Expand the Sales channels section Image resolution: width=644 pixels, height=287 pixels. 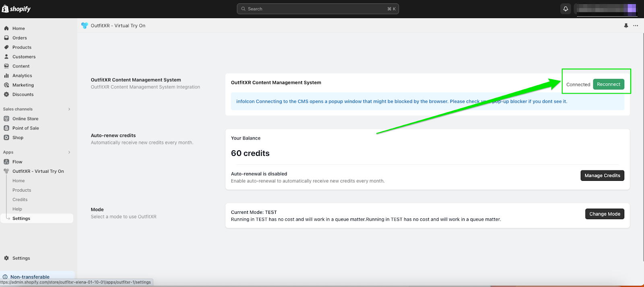click(69, 109)
